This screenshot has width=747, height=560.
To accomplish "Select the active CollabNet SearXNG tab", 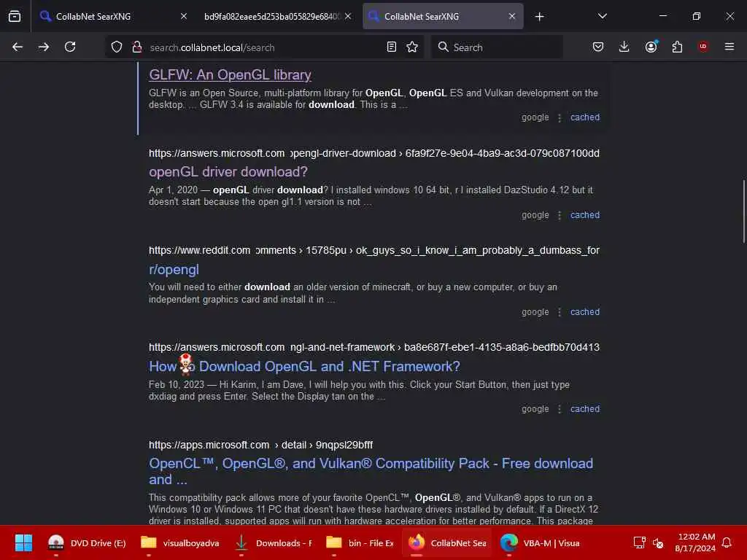I will tap(443, 16).
